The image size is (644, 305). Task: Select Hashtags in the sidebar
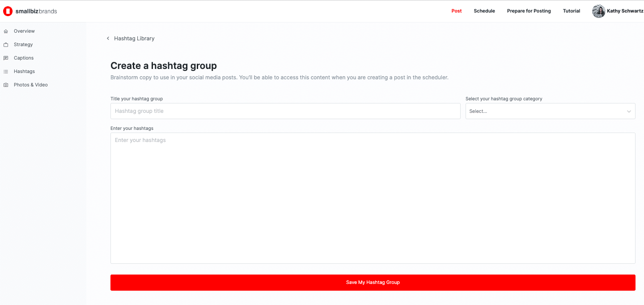(24, 72)
